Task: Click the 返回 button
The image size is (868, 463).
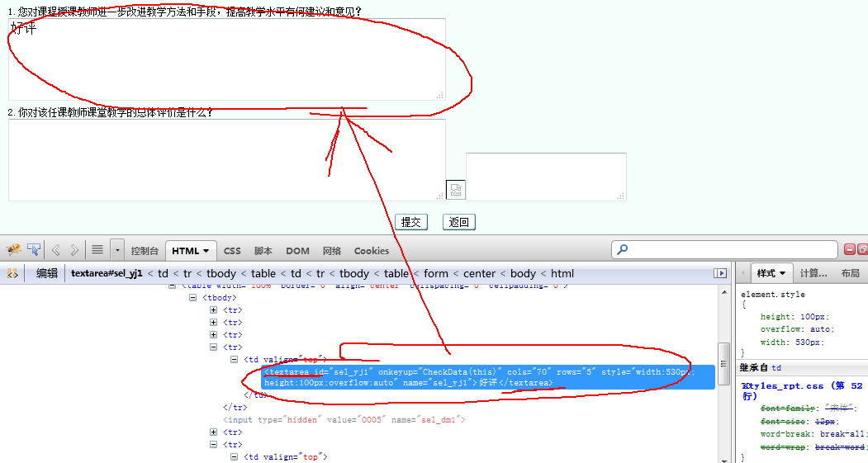Action: 459,222
